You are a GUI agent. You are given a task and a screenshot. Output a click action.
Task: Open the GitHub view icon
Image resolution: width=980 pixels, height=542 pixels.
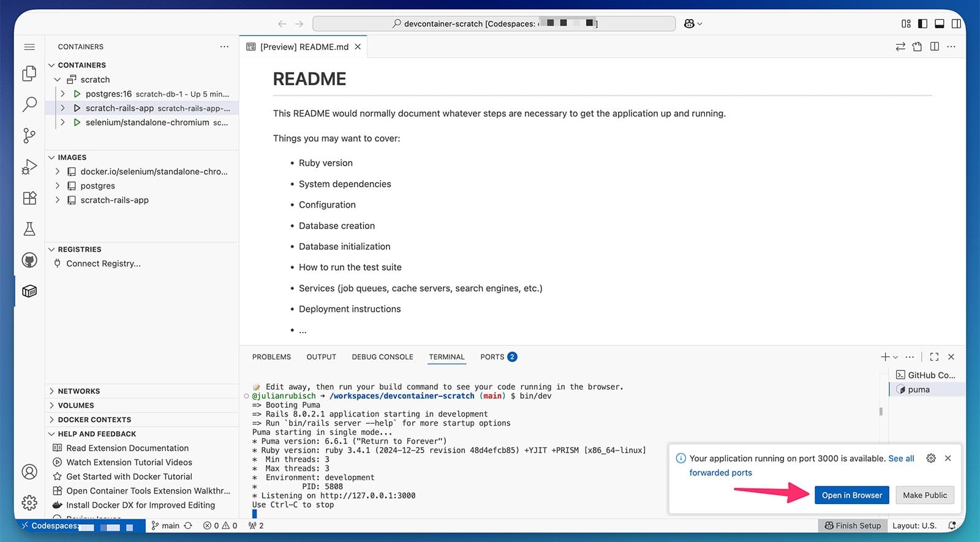tap(29, 260)
